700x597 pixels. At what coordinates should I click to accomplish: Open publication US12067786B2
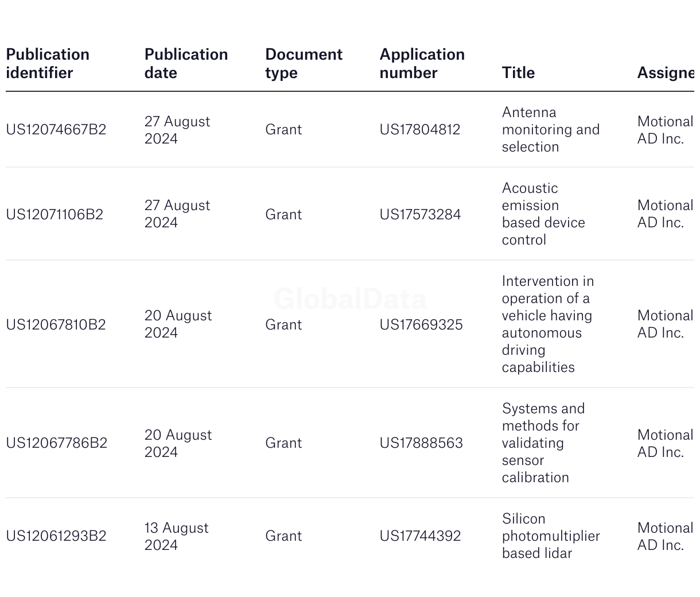56,443
